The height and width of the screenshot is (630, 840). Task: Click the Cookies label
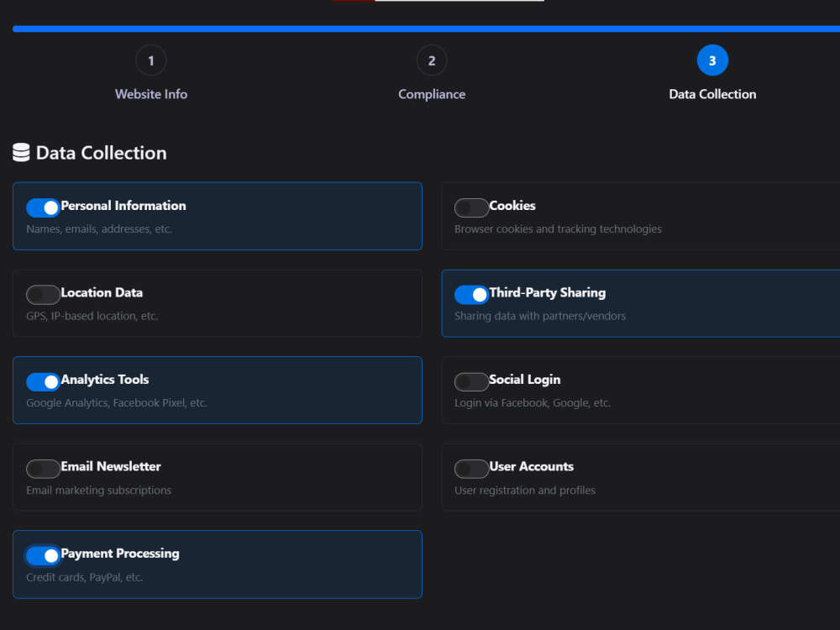[512, 206]
